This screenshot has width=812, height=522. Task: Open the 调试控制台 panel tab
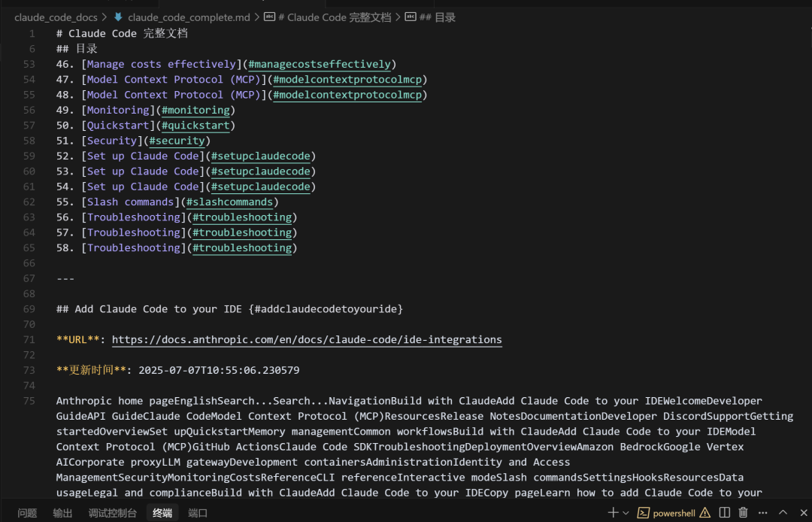point(112,513)
